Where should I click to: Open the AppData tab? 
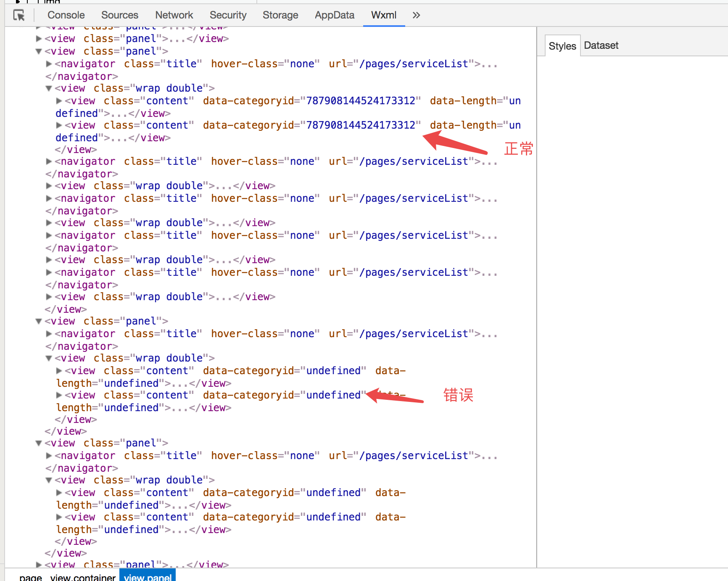(x=334, y=15)
